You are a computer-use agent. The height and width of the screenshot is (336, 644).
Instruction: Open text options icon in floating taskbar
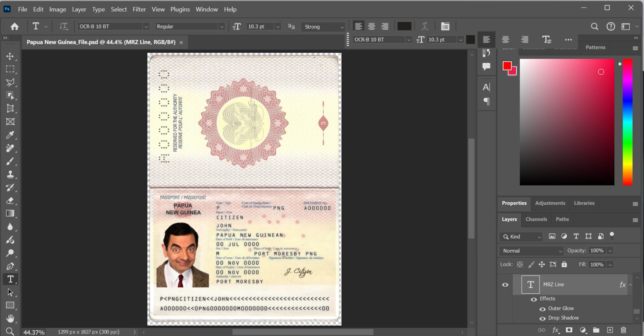[547, 39]
